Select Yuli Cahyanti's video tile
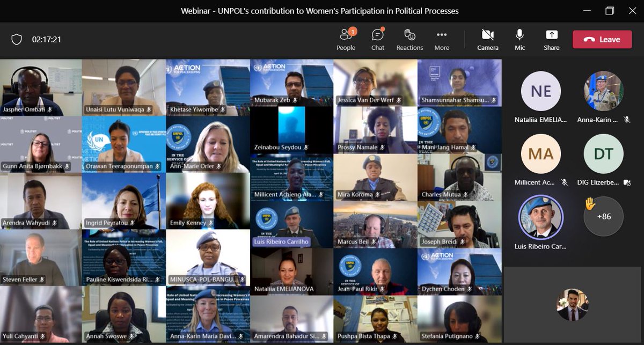644x345 pixels. [x=41, y=315]
